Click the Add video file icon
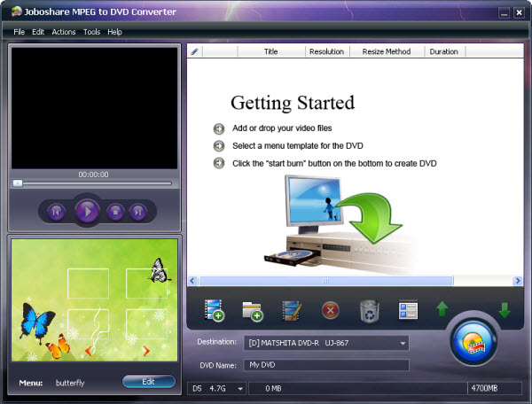Screen dimensions: 532x404 214,310
